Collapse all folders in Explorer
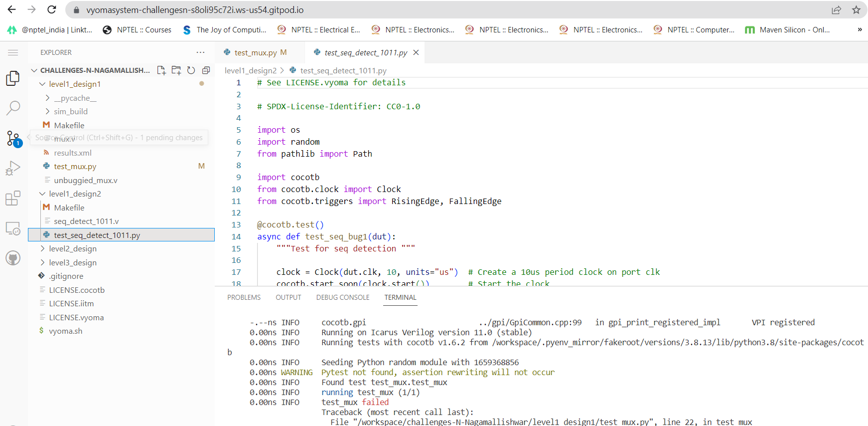Image resolution: width=868 pixels, height=426 pixels. pos(206,70)
